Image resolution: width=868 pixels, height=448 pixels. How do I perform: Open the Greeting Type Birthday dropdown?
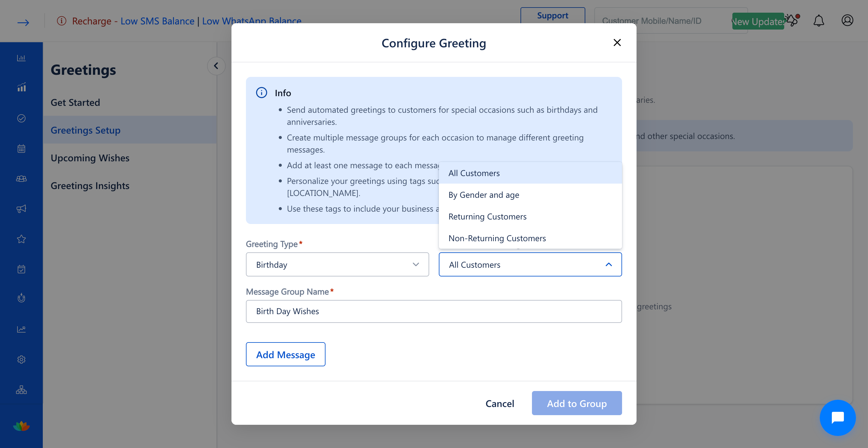click(x=337, y=265)
